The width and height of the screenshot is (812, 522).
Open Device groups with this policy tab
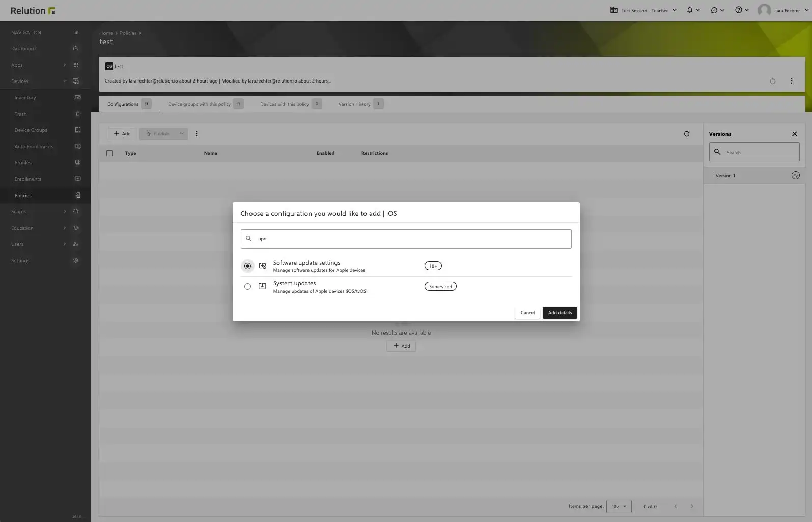(199, 104)
